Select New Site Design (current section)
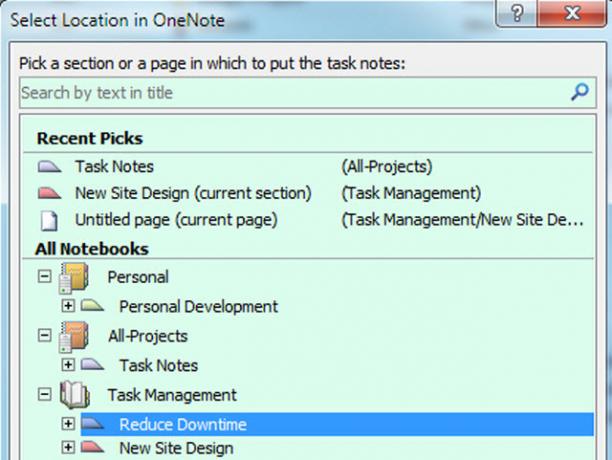This screenshot has width=612, height=460. tap(193, 193)
